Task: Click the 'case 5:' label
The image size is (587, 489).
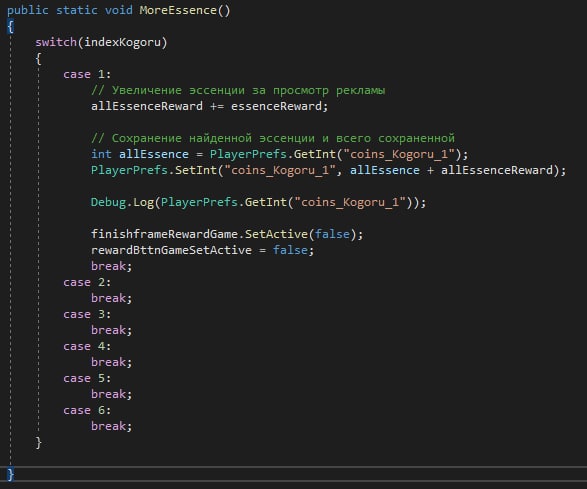Action: pyautogui.click(x=87, y=378)
